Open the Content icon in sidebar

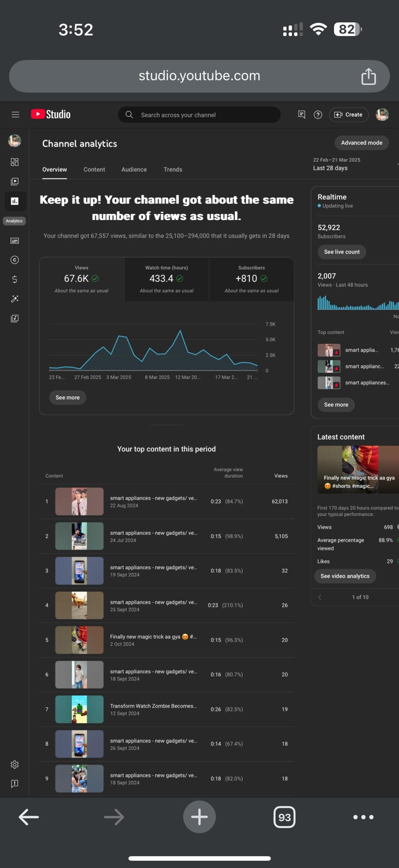click(15, 181)
